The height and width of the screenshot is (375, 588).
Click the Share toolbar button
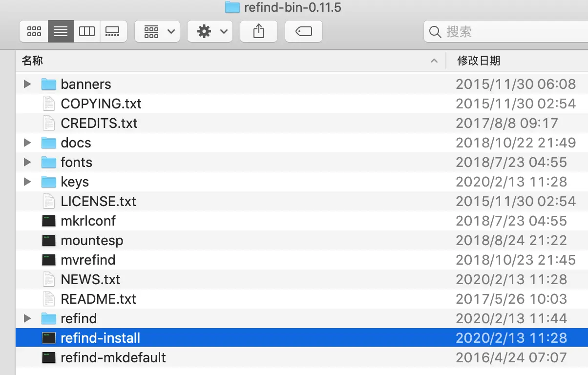[x=259, y=32]
